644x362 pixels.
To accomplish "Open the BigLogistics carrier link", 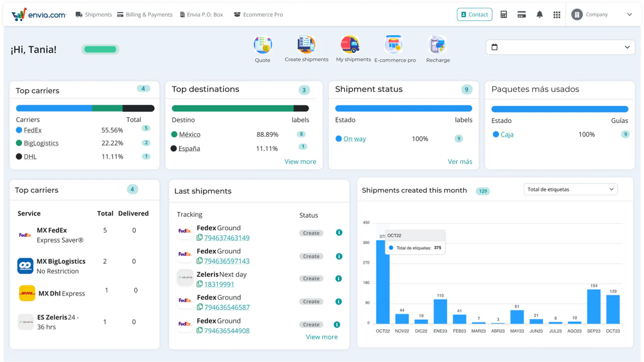I will (41, 143).
